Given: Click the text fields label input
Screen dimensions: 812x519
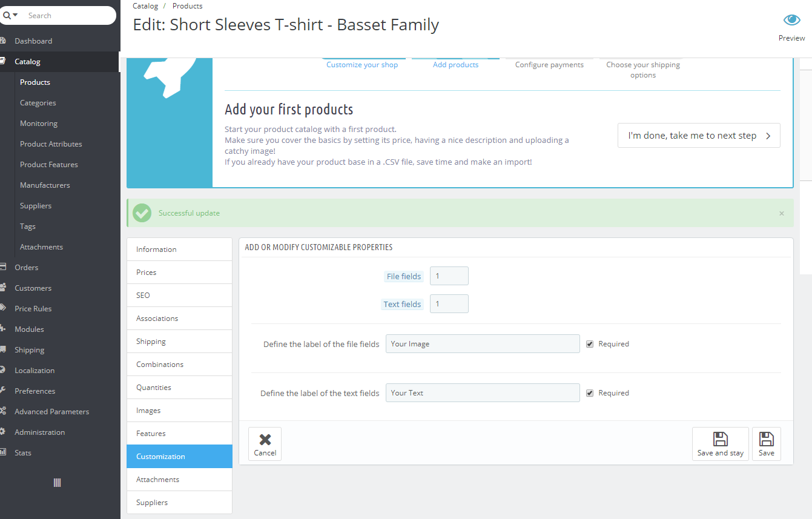Looking at the screenshot, I should [482, 393].
